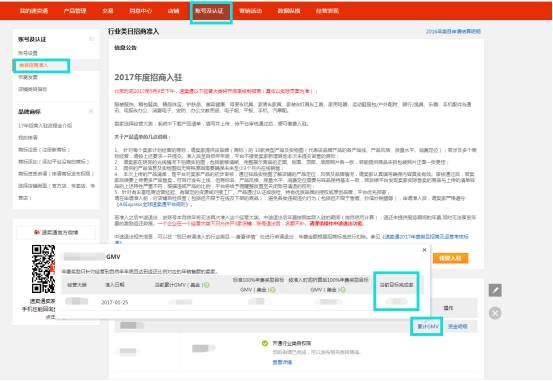553x381 pixels.
Task: Open the 速卖通2017年度类目招商 standards link
Action: click(x=426, y=236)
